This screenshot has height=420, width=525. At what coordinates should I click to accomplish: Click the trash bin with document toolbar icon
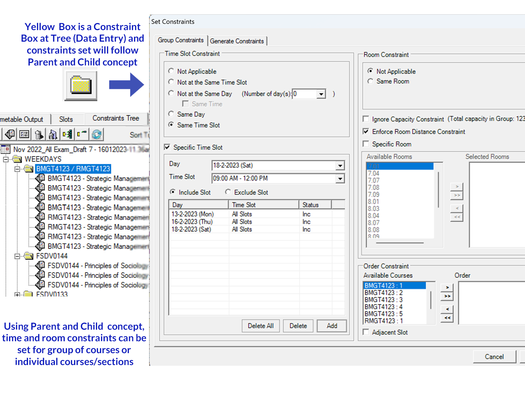(x=53, y=134)
